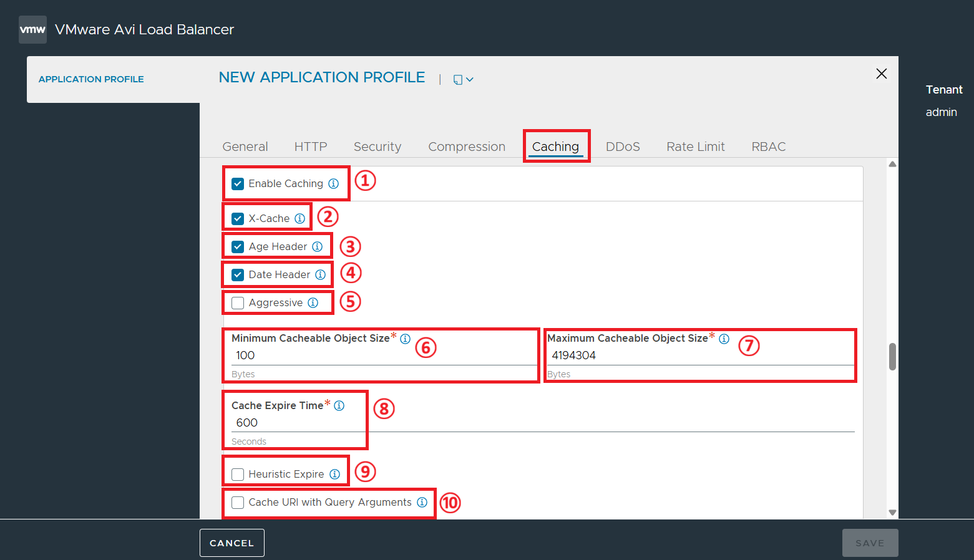Click the Minimum Cacheable Object Size field
The image size is (974, 560).
pos(383,355)
